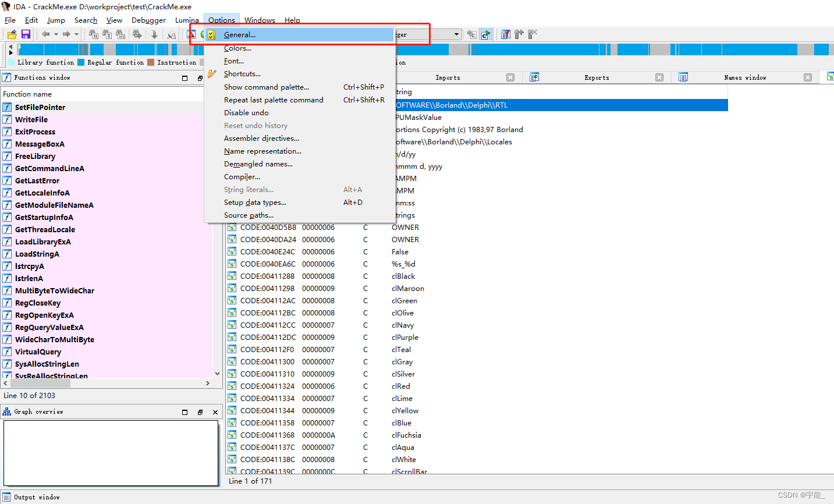Click address CODE:0040EA6C in strings list
This screenshot has height=504, width=834.
(268, 264)
